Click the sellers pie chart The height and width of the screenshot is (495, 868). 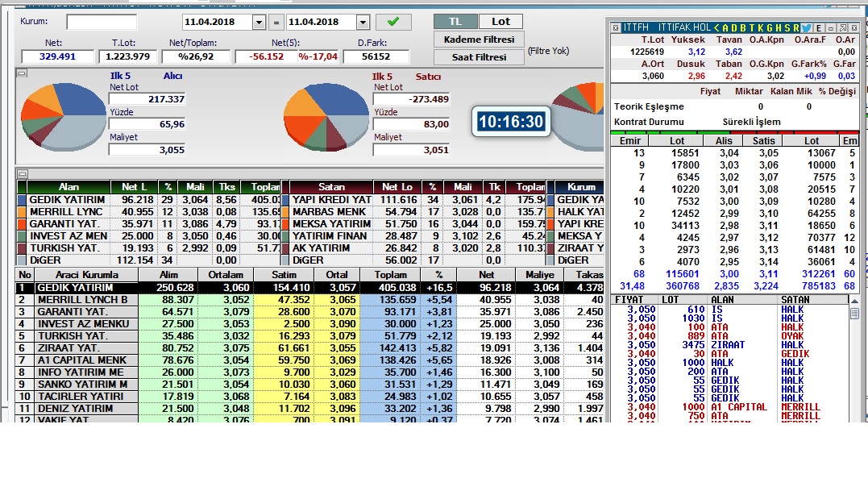tap(326, 116)
